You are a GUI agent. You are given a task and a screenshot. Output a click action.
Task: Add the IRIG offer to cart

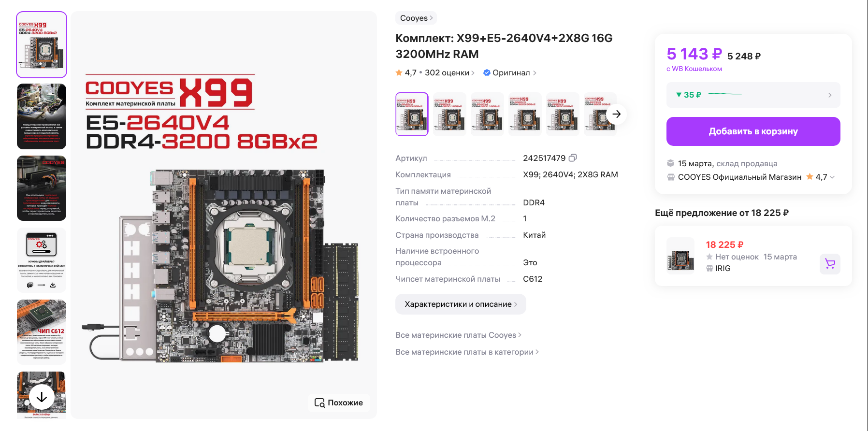pyautogui.click(x=830, y=264)
